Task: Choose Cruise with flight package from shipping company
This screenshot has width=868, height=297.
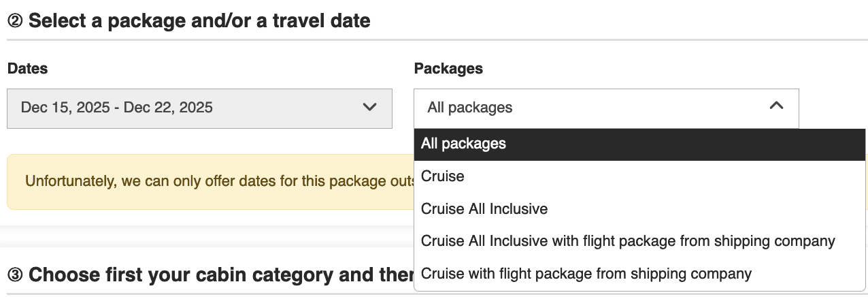Action: click(586, 274)
